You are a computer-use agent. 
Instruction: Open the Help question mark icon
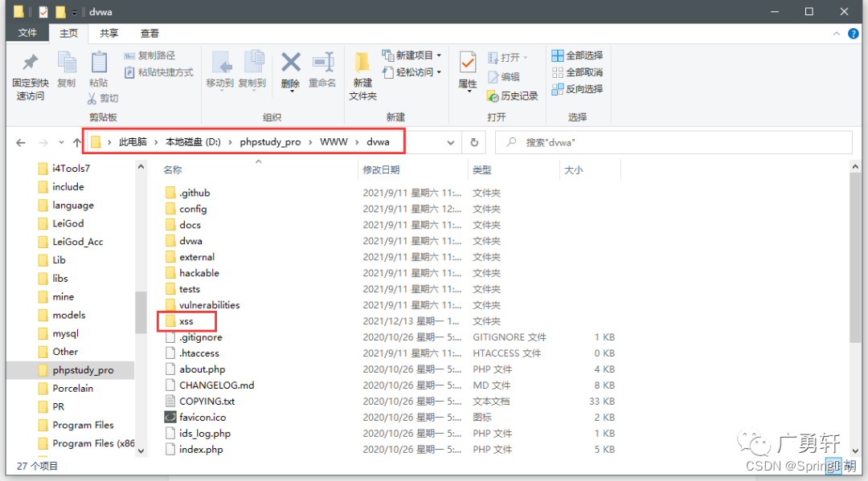coord(854,34)
